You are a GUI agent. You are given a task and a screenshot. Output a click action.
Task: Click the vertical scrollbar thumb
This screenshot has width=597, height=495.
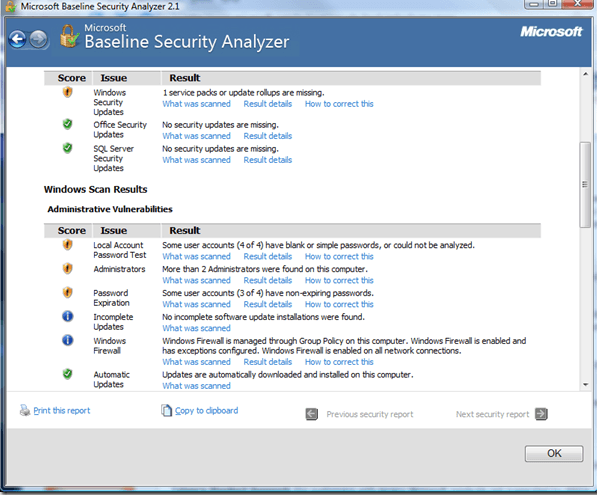coord(585,185)
